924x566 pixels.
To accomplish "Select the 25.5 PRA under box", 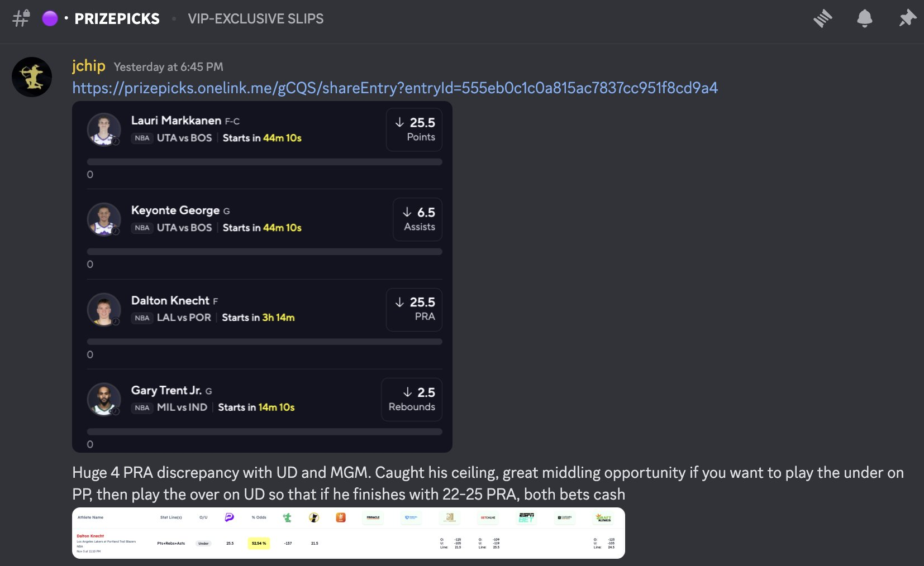I will [414, 309].
